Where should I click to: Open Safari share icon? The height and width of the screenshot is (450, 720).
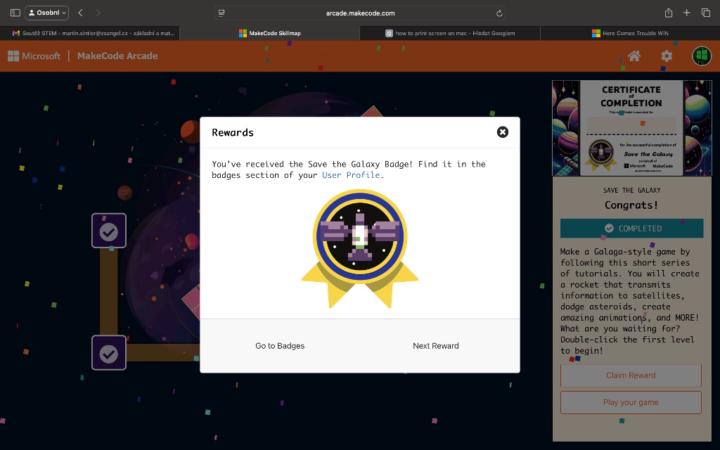click(x=669, y=13)
